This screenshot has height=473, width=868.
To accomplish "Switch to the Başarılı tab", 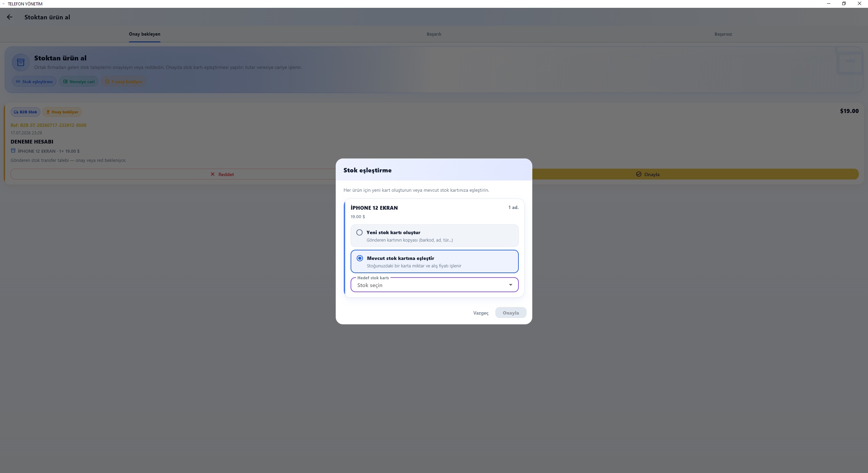I will point(434,34).
